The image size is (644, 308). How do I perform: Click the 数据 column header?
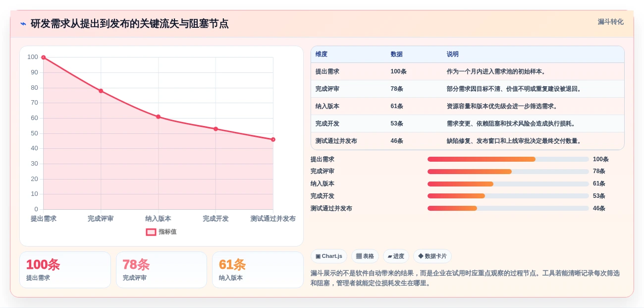[396, 55]
